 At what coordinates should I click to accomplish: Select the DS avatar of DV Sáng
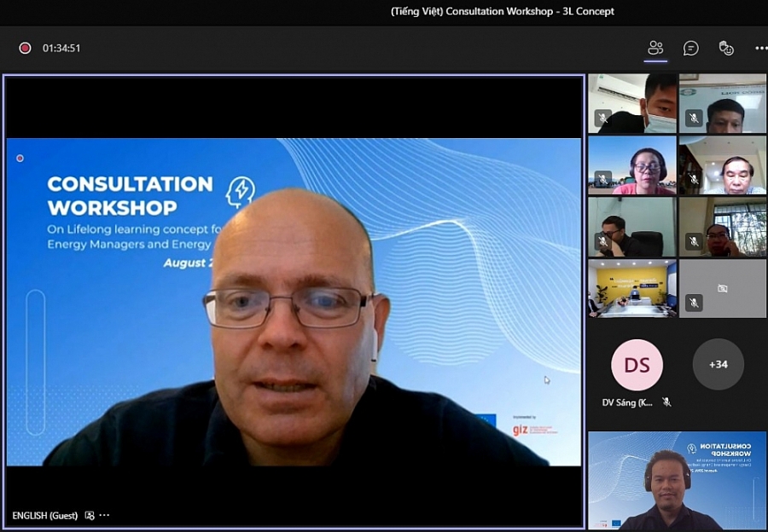click(x=637, y=364)
